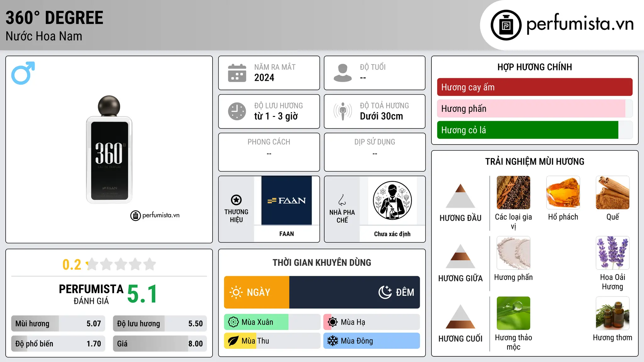Image resolution: width=644 pixels, height=362 pixels.
Task: Select the Hương phấn powder note image
Action: click(514, 253)
